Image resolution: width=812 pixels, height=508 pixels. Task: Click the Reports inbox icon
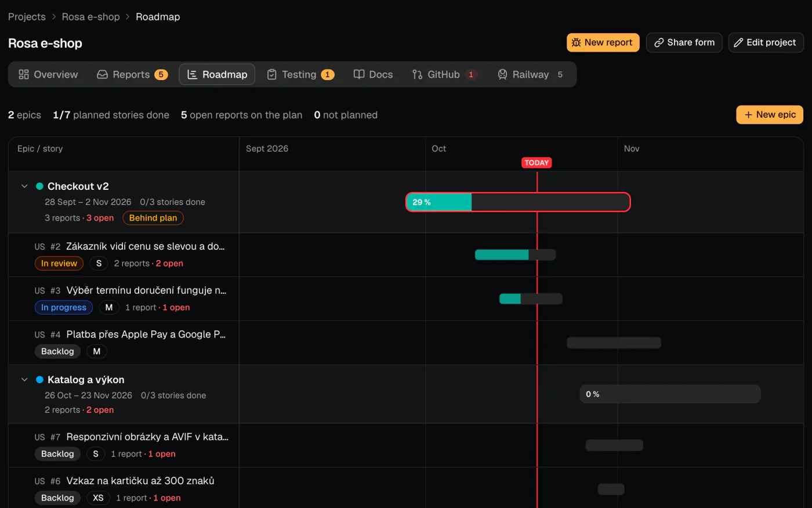[x=102, y=74]
